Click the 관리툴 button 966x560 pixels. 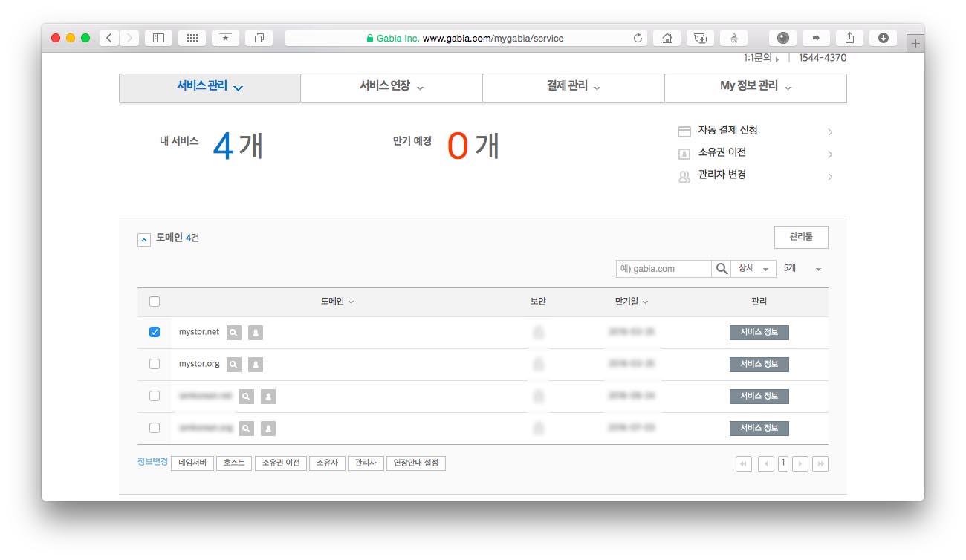[800, 237]
